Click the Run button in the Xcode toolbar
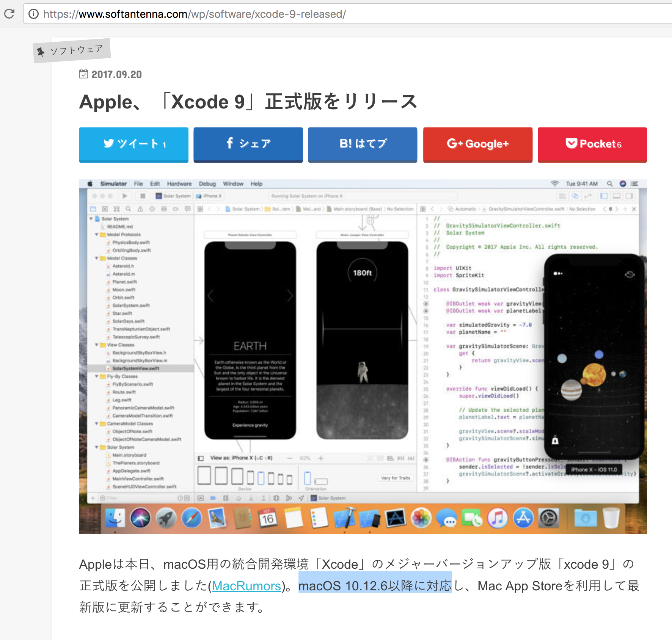Screen dimensions: 672x640 coord(125,196)
